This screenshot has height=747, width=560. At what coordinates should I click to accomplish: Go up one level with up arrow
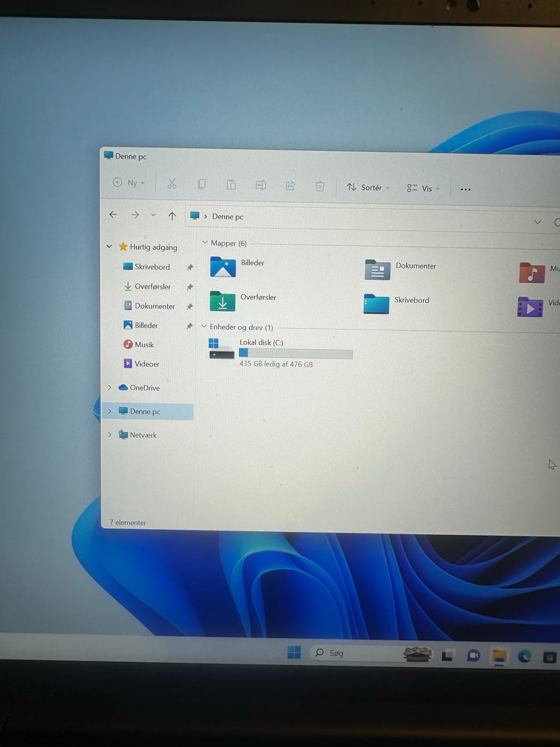point(172,215)
